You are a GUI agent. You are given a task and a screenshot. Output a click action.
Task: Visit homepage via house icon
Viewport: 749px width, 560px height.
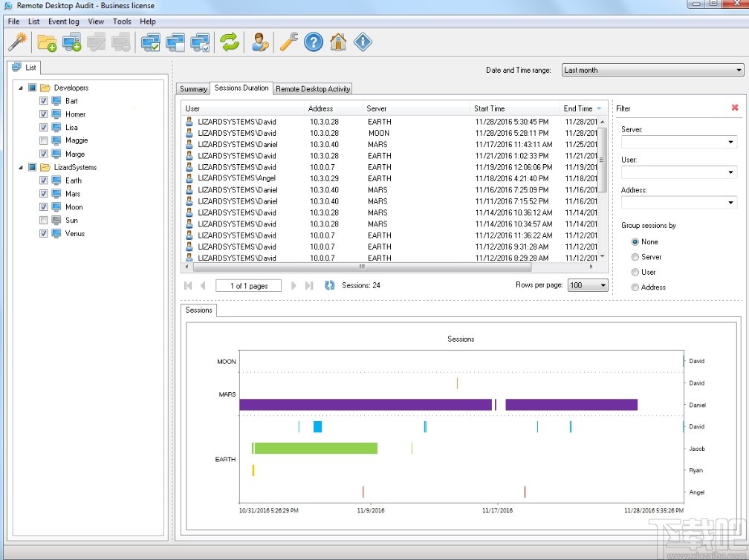339,42
